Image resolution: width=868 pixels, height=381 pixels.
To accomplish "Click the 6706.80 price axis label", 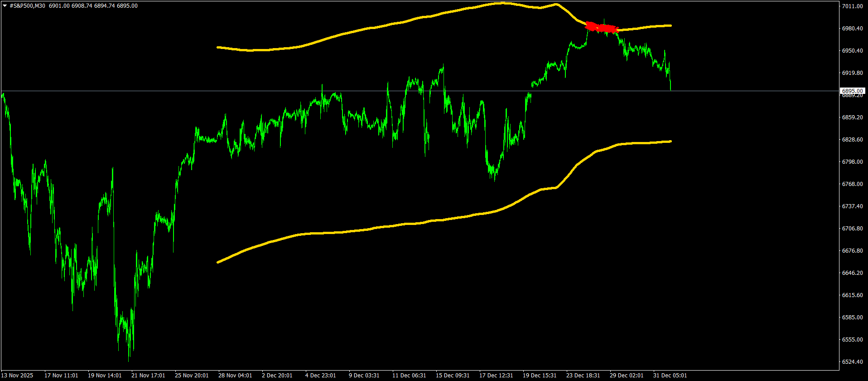I will 852,229.
